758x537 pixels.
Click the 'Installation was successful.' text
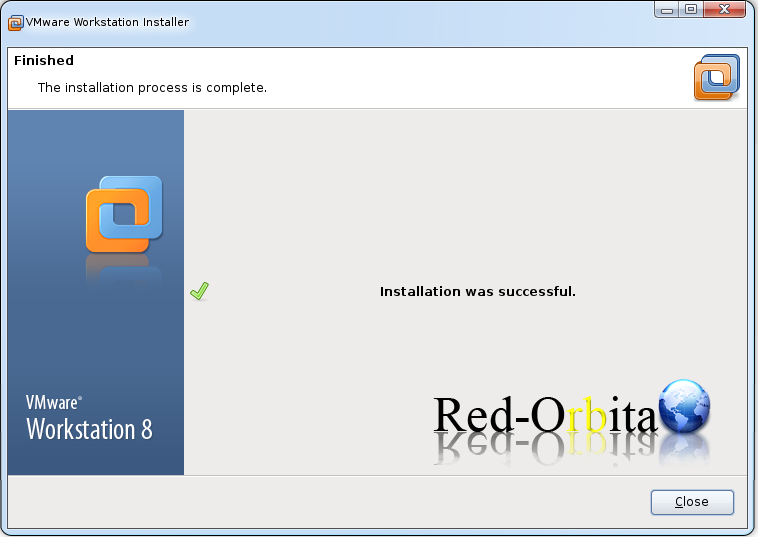click(x=478, y=291)
